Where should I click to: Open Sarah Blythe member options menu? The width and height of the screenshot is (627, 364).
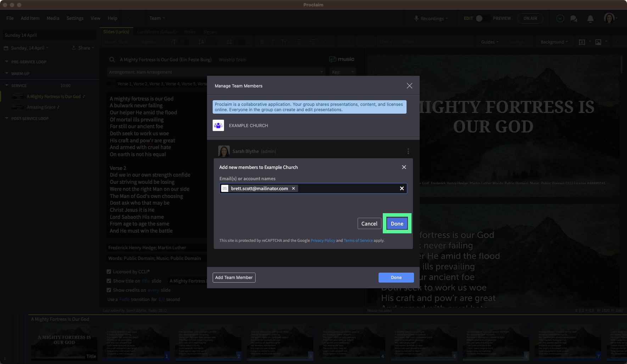pos(408,151)
